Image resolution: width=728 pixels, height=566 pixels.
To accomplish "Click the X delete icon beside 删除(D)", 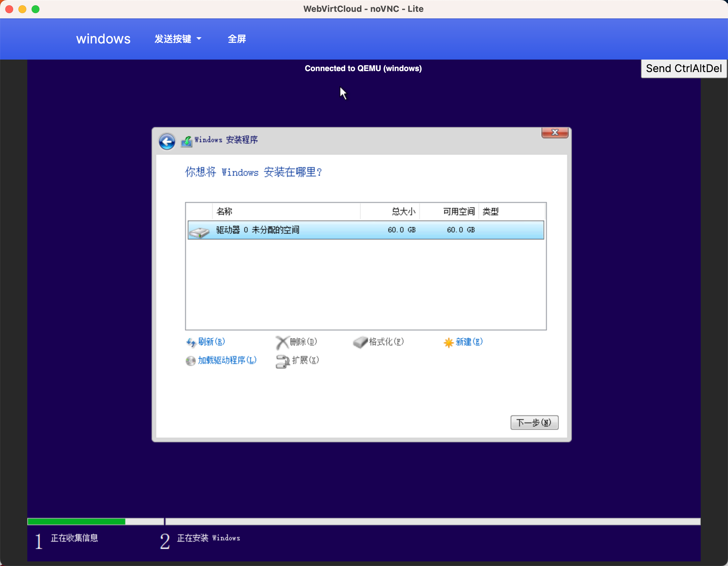I will click(282, 342).
